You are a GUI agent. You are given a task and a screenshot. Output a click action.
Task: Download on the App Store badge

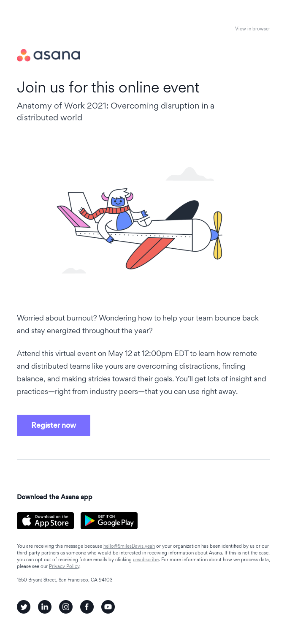tap(45, 521)
